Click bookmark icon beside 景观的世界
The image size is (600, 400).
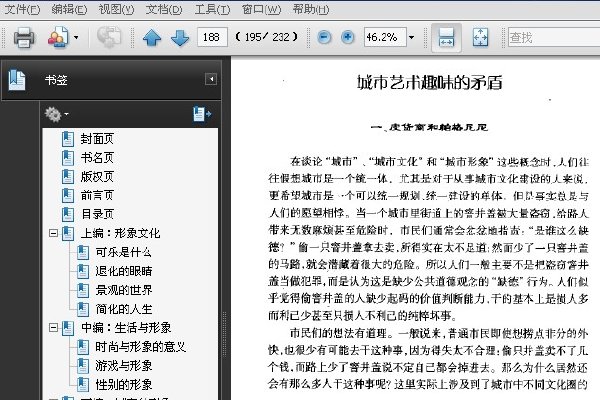(83, 290)
